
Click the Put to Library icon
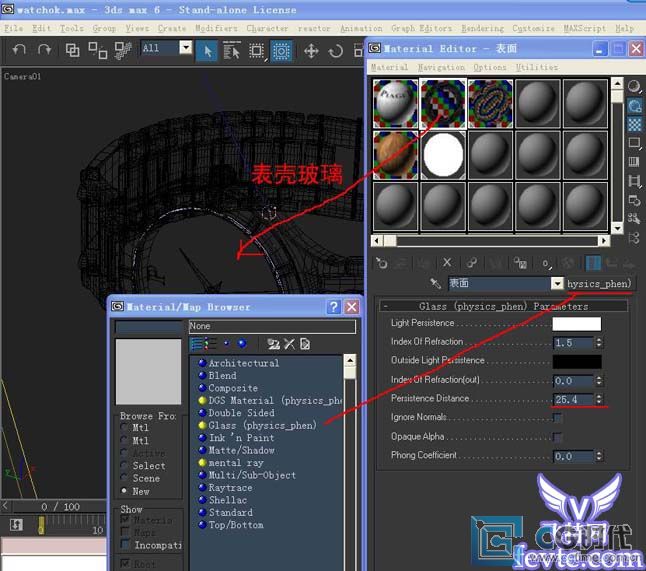click(x=520, y=263)
